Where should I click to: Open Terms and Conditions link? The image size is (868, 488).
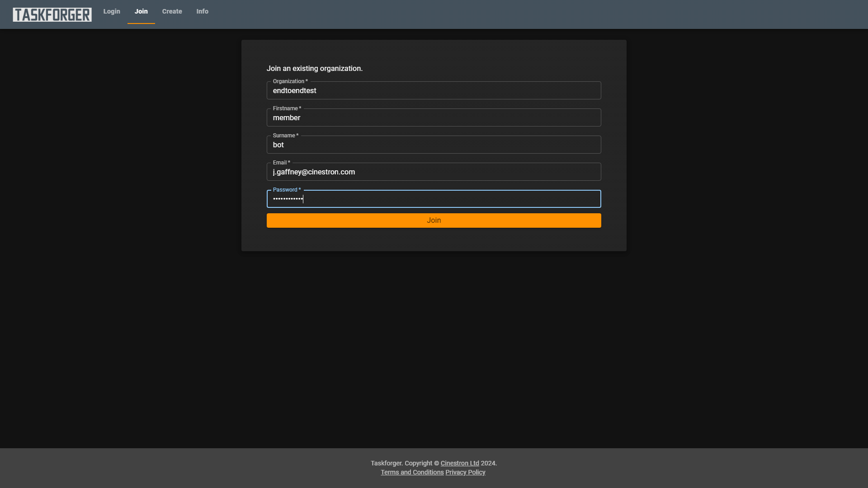coord(412,472)
